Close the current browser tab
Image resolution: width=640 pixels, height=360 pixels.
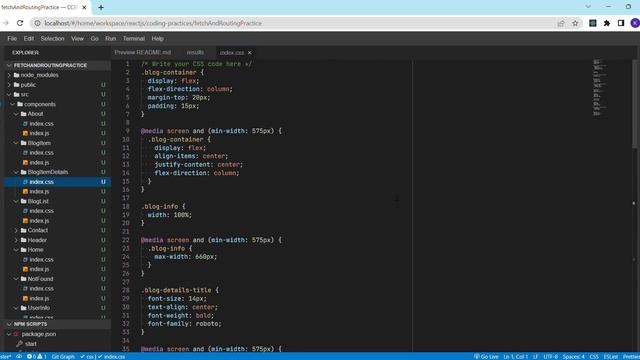point(84,7)
